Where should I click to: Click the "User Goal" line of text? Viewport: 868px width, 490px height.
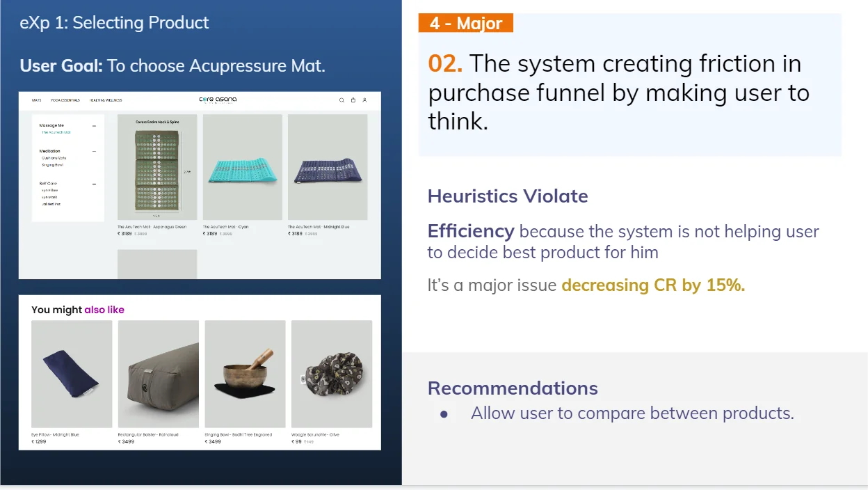click(x=172, y=66)
